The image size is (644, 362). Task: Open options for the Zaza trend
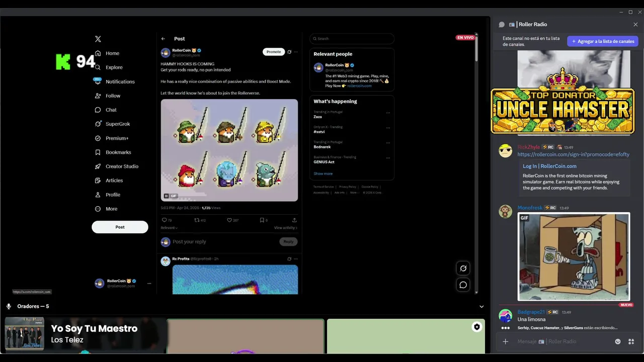388,113
